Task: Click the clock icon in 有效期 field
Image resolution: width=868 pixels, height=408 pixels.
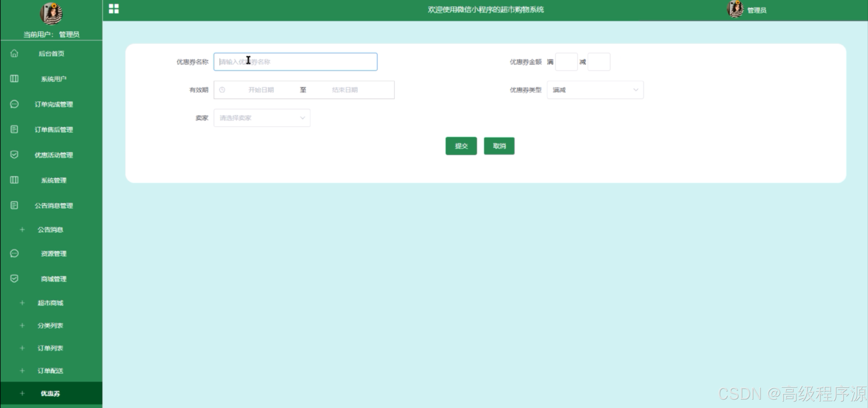Action: coord(222,90)
